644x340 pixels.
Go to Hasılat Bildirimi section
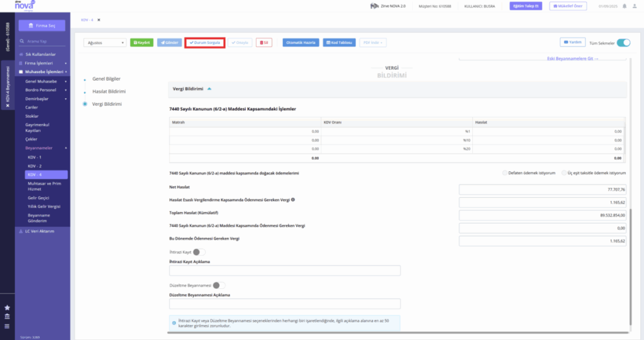[x=109, y=91]
